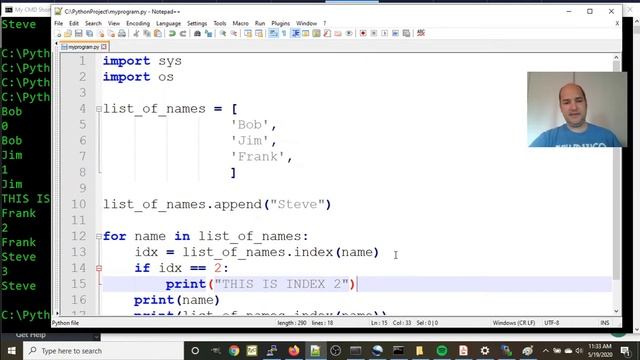Open the Edit menu
640x360 pixels.
(74, 24)
